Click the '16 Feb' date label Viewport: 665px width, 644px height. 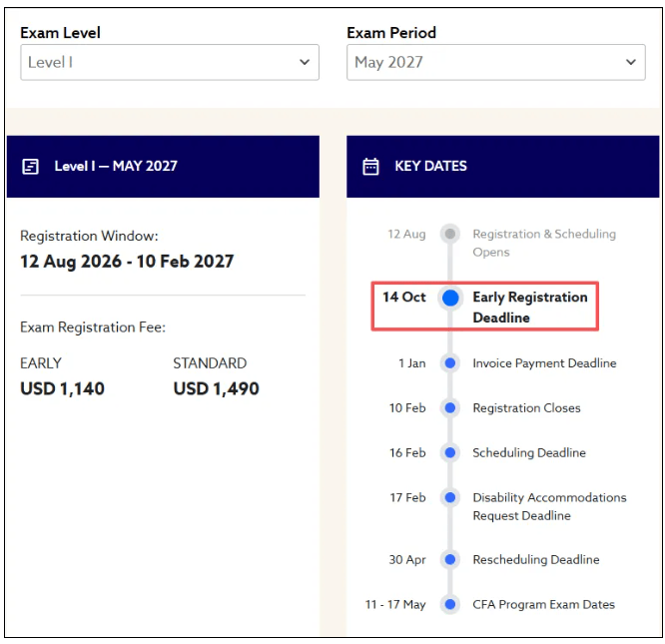coord(407,452)
